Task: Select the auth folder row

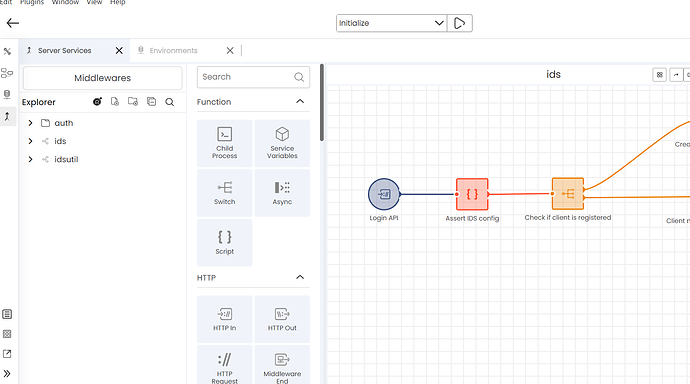Action: pyautogui.click(x=103, y=123)
